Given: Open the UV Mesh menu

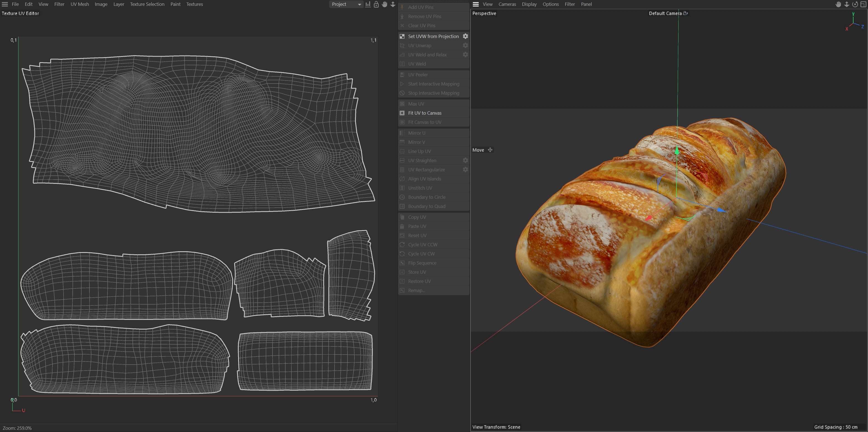Looking at the screenshot, I should (x=79, y=4).
